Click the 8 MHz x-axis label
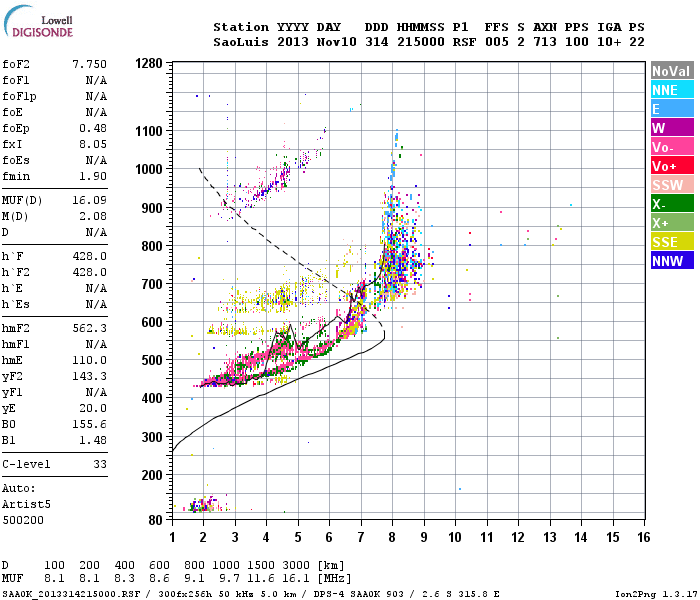Viewport: 700px width, 600px height. pyautogui.click(x=392, y=537)
